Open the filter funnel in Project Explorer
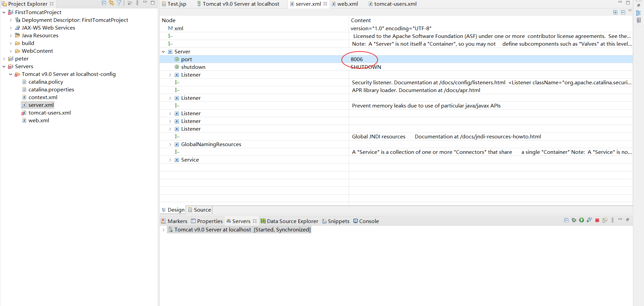The width and height of the screenshot is (644, 306). tap(119, 3)
